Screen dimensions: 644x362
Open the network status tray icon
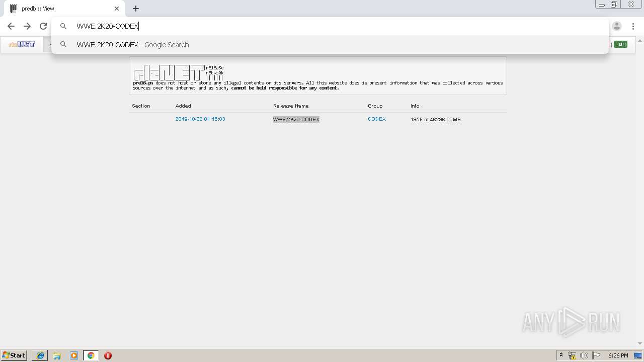pyautogui.click(x=572, y=355)
